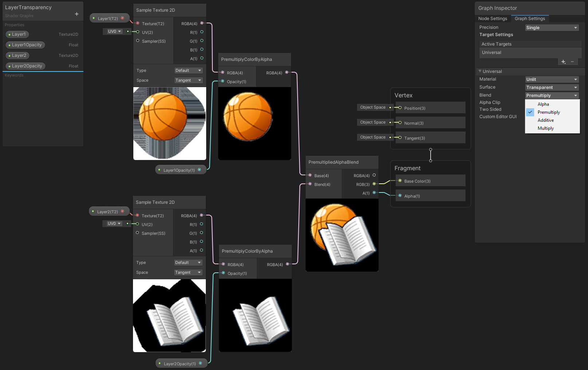Screen dimensions: 588x370
Task: Click the RGBA(4) output port on Sample Texture 2D
Action: tap(202, 23)
